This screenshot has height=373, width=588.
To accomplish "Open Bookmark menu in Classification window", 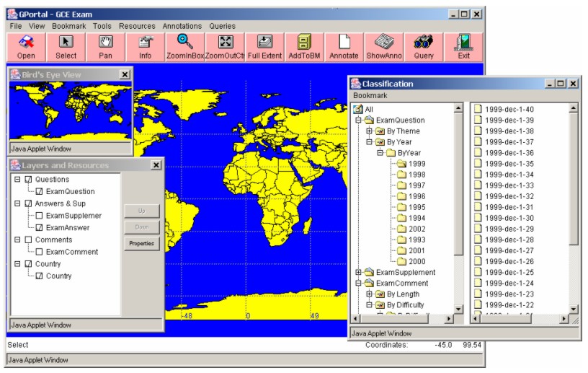I will 370,96.
